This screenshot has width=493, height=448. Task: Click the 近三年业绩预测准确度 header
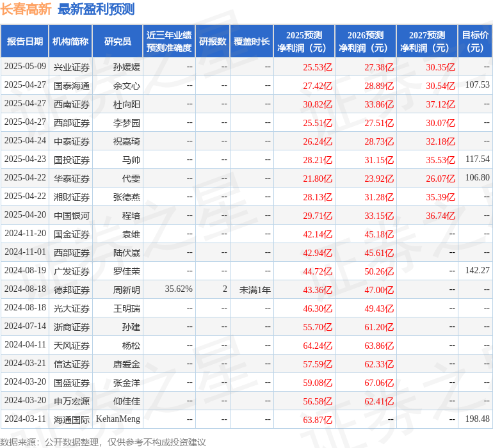168,42
